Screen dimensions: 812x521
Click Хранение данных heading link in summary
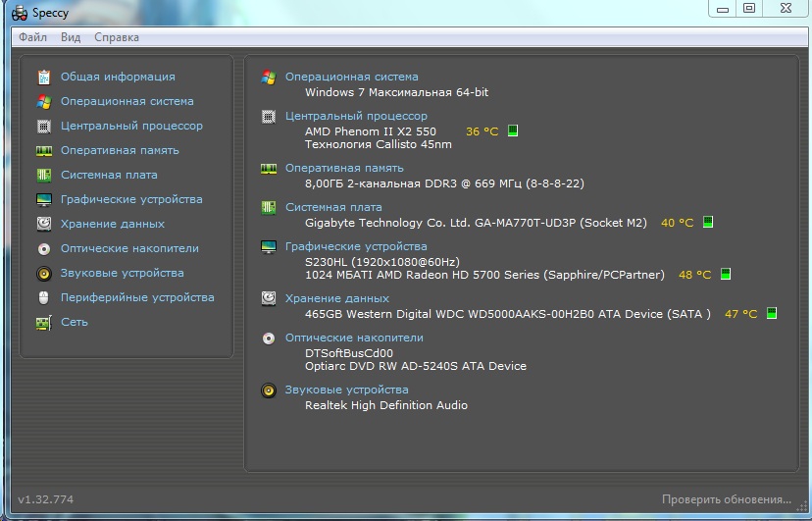click(337, 298)
